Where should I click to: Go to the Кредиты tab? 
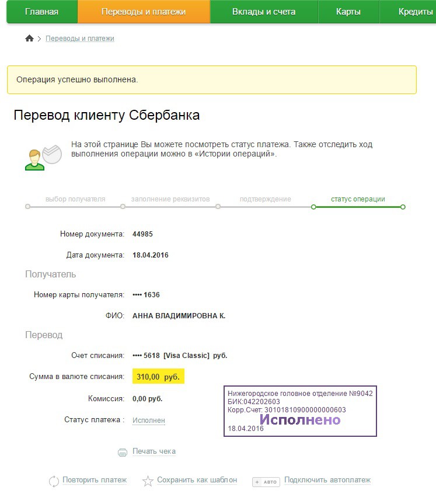pos(416,12)
